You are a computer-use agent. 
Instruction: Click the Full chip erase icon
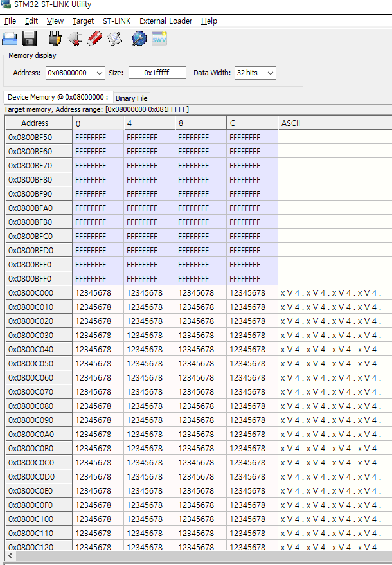pyautogui.click(x=94, y=39)
